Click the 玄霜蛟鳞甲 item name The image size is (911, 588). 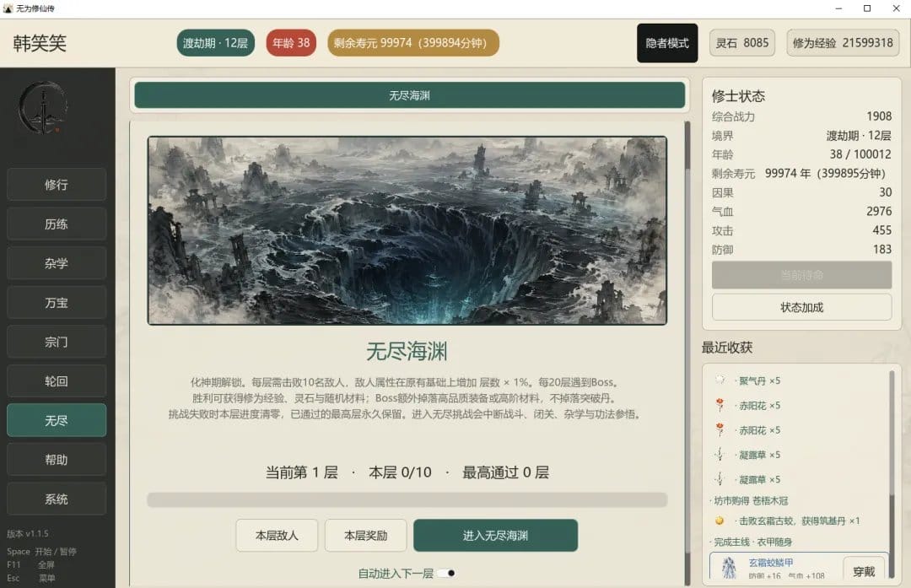(770, 563)
